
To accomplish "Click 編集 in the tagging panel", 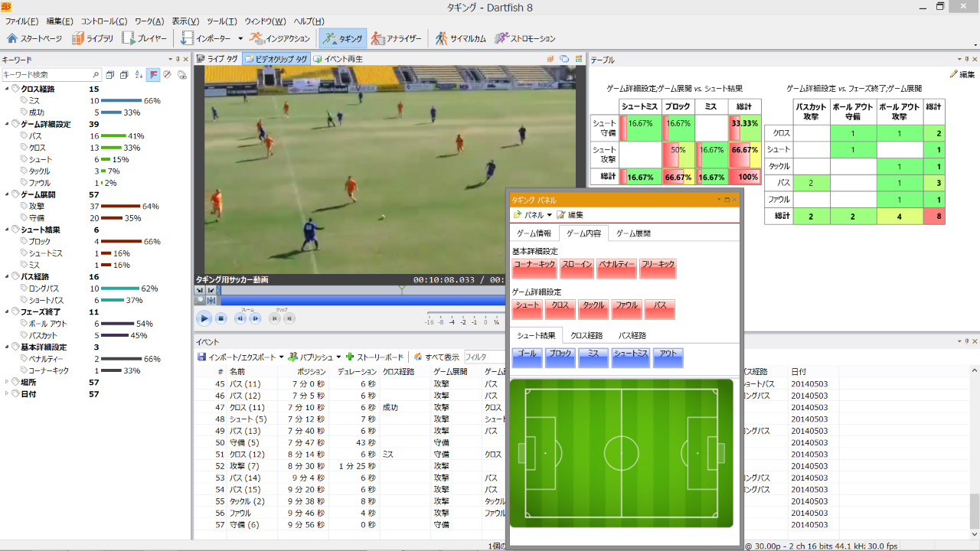I will click(x=570, y=215).
